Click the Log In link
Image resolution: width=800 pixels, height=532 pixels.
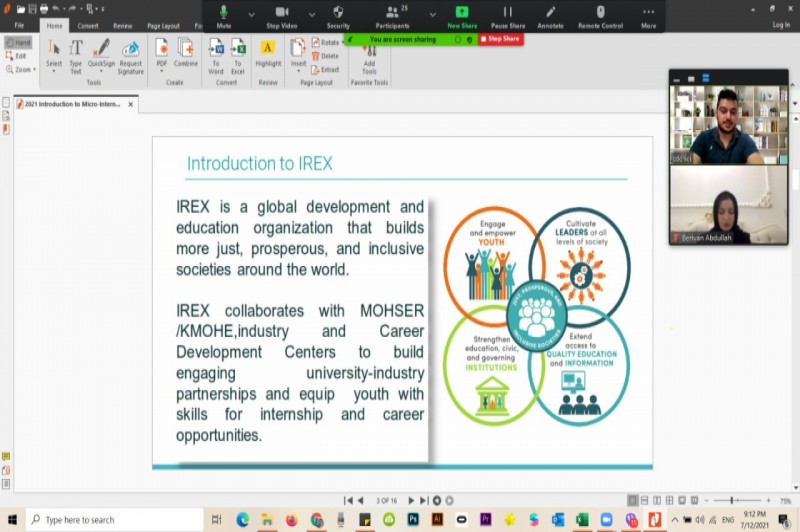click(x=781, y=25)
